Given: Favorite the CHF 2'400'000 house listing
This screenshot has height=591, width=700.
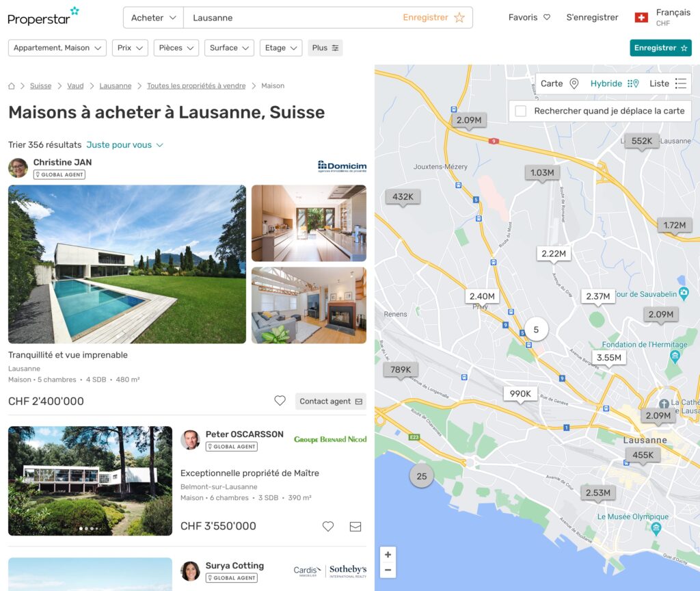Looking at the screenshot, I should point(280,401).
